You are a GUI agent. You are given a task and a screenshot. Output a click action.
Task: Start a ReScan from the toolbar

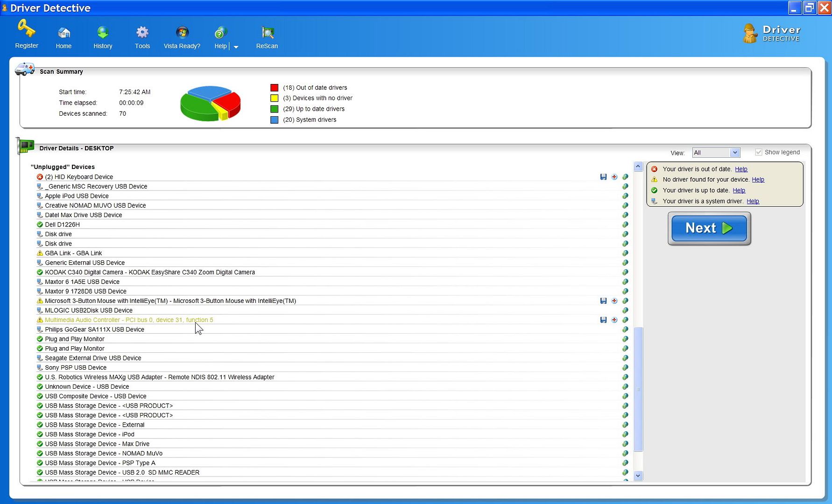(267, 38)
